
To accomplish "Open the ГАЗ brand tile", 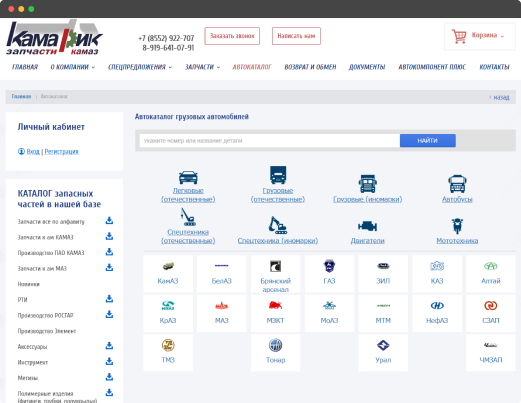I will tap(329, 274).
